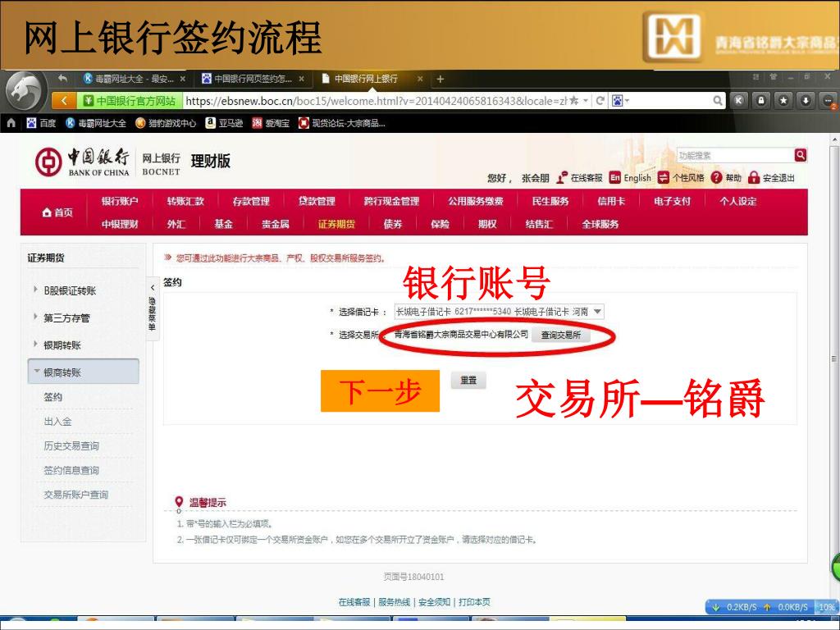840x630 pixels.
Task: Click the 打印本页 footer link
Action: point(474,602)
